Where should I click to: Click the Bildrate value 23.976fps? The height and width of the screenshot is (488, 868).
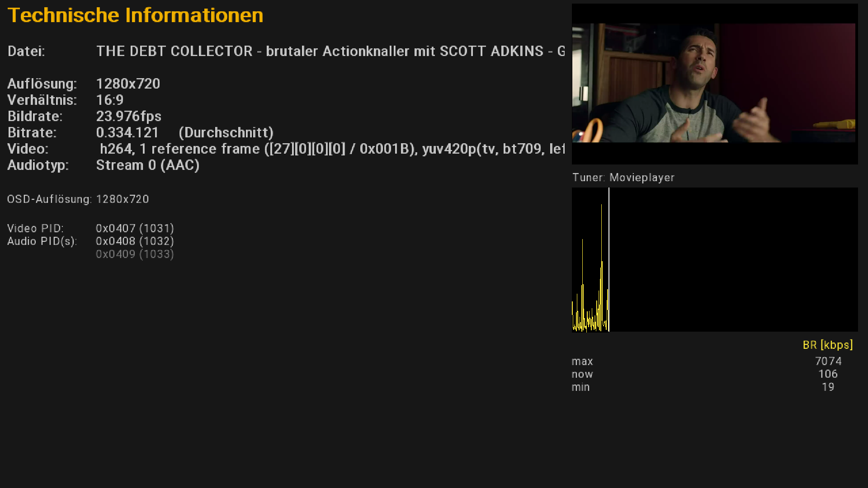[x=128, y=116]
